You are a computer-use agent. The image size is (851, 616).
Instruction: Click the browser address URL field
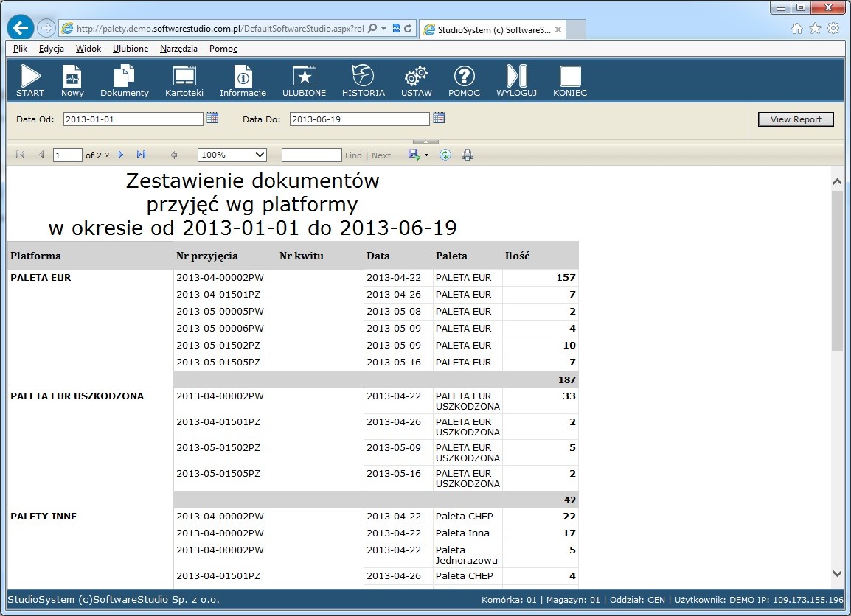[219, 28]
